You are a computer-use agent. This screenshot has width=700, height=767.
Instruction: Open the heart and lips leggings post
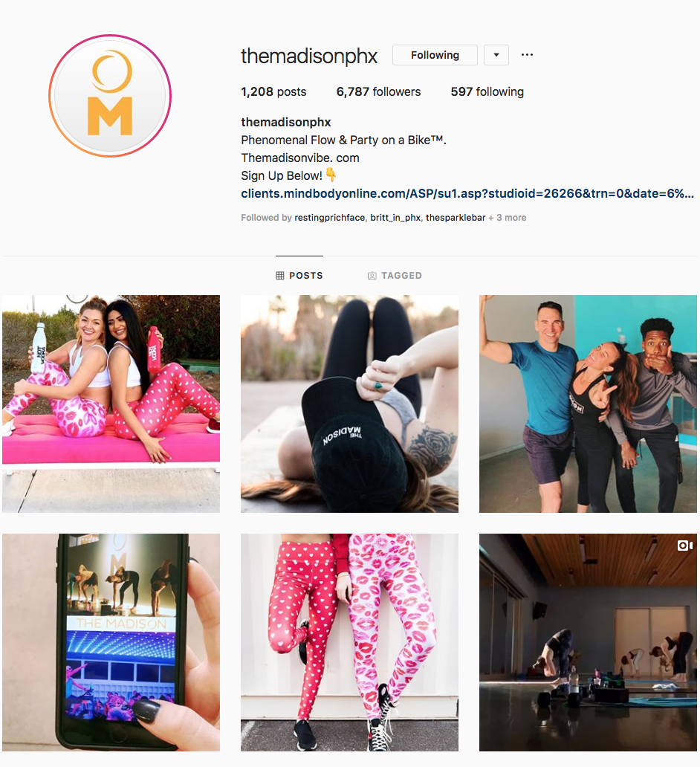pos(349,642)
